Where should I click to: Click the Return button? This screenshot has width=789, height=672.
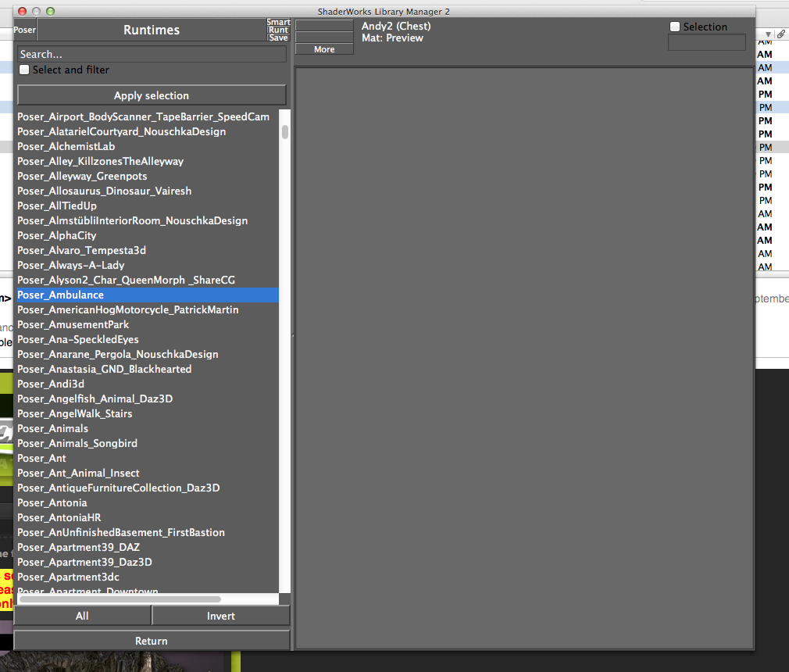[152, 640]
